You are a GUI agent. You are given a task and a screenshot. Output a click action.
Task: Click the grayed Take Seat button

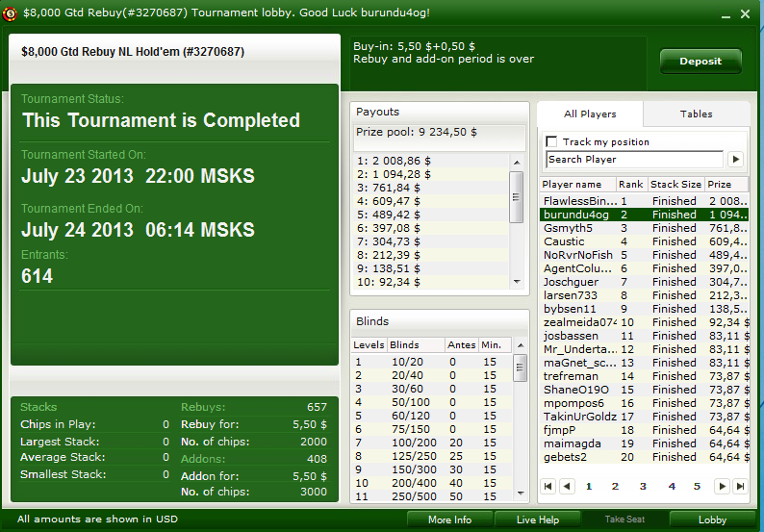click(624, 519)
